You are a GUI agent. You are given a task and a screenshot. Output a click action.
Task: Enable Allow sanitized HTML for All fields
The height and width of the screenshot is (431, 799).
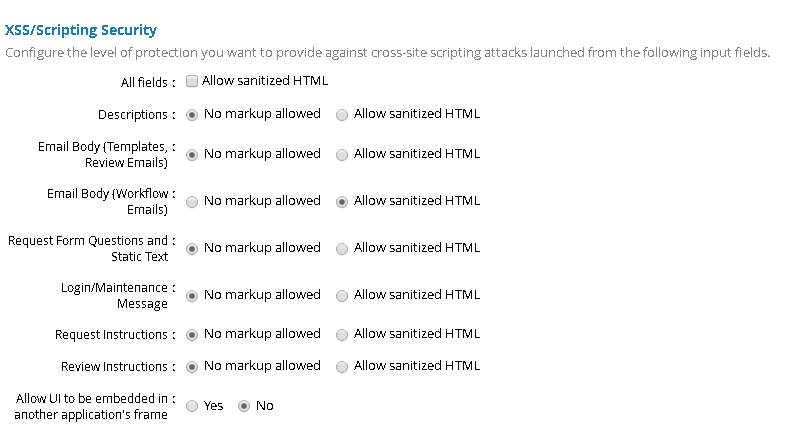point(192,81)
